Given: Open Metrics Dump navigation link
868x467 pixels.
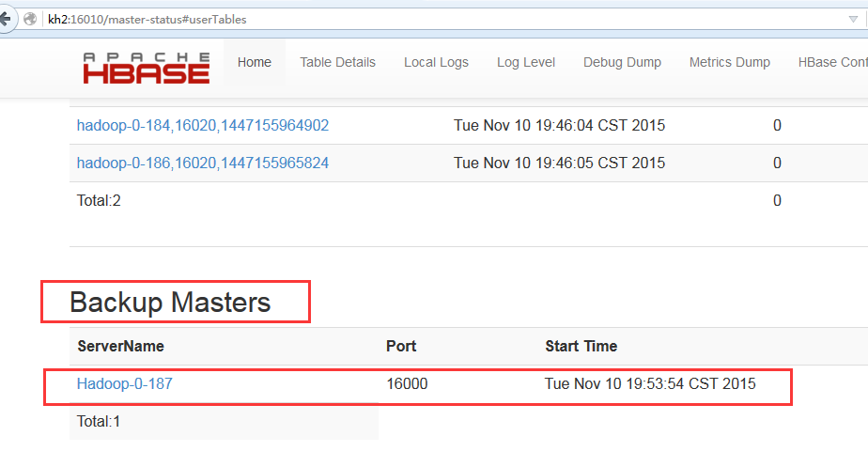Looking at the screenshot, I should point(730,62).
